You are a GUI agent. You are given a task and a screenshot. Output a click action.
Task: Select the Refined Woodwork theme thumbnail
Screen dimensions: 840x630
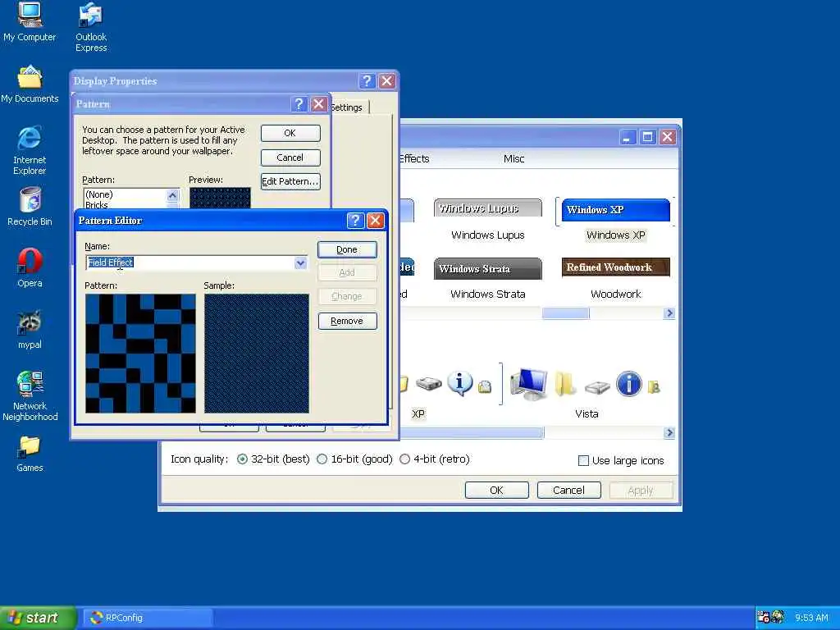coord(615,267)
